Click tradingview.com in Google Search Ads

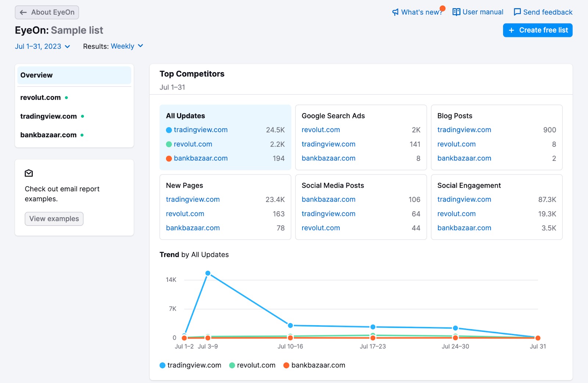329,144
